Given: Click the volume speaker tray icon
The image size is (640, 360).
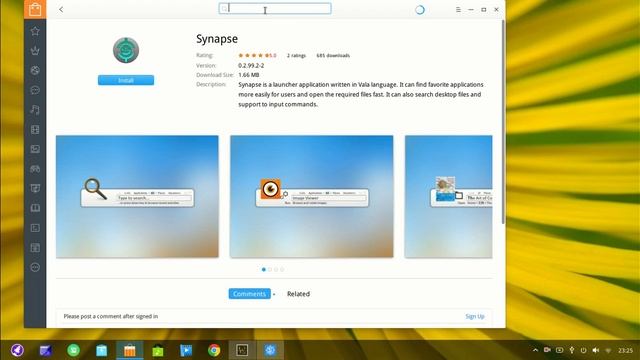Looking at the screenshot, I should click(596, 350).
